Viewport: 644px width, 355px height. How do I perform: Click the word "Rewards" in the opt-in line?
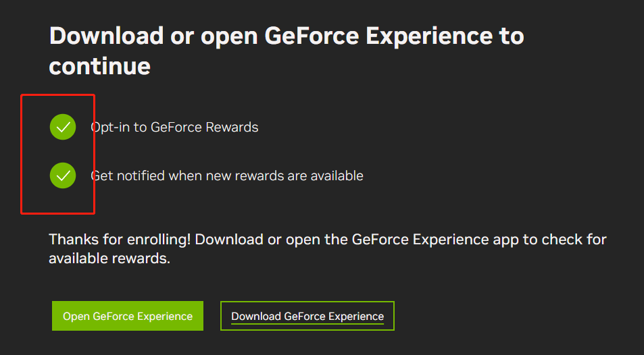(x=233, y=127)
